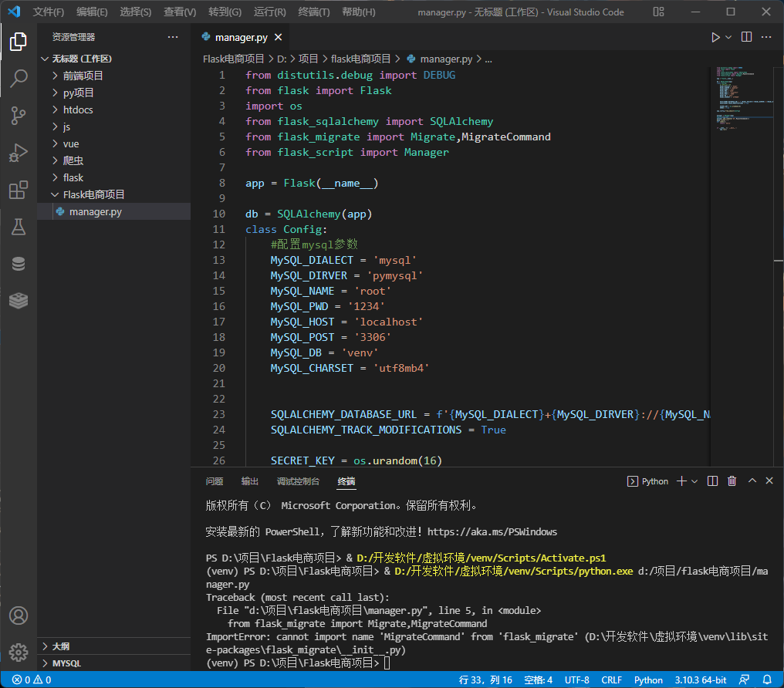
Task: Maximize the panel with up chevron
Action: point(752,481)
